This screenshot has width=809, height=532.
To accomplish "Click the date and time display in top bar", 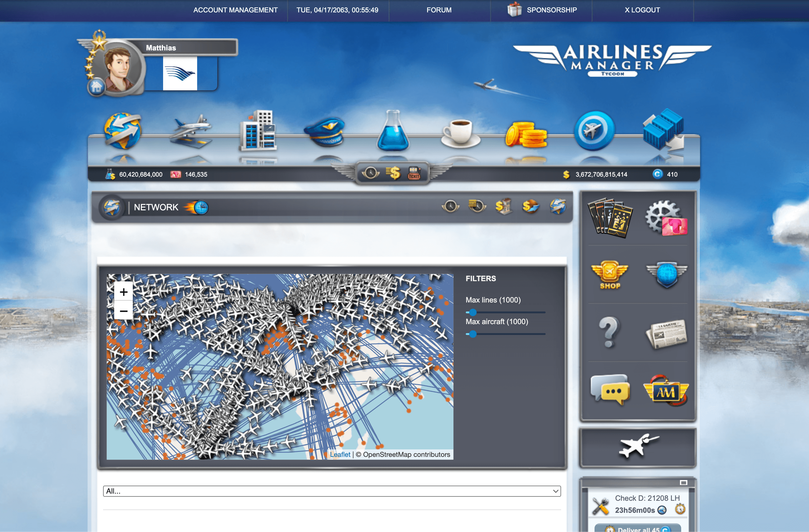I will 337,10.
